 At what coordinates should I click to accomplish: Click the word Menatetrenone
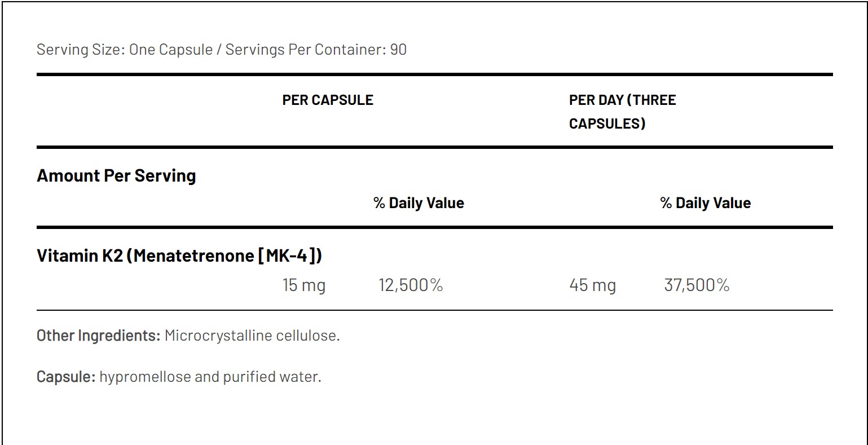click(194, 255)
